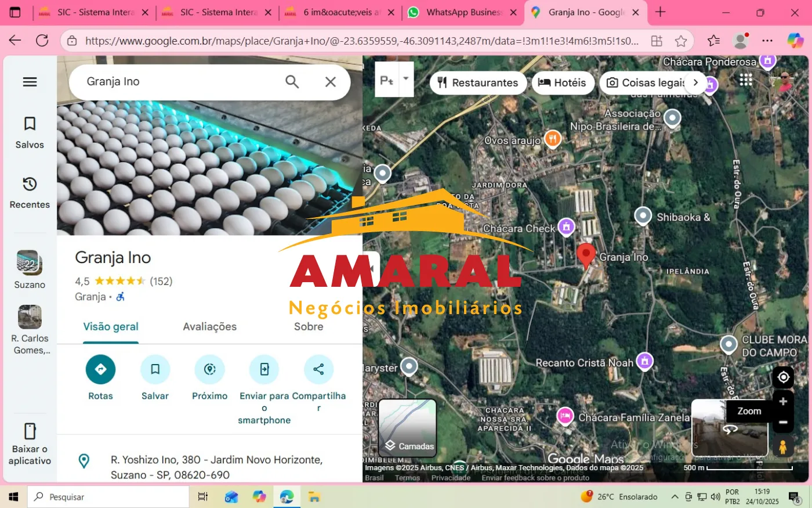Click the Enviar para o smartphone icon
The image size is (812, 508).
click(264, 369)
